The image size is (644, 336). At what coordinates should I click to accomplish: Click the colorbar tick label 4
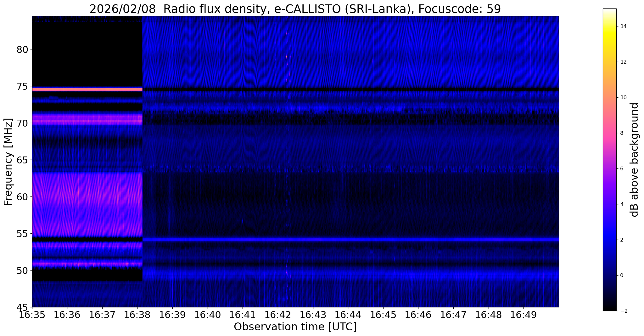[x=621, y=204]
